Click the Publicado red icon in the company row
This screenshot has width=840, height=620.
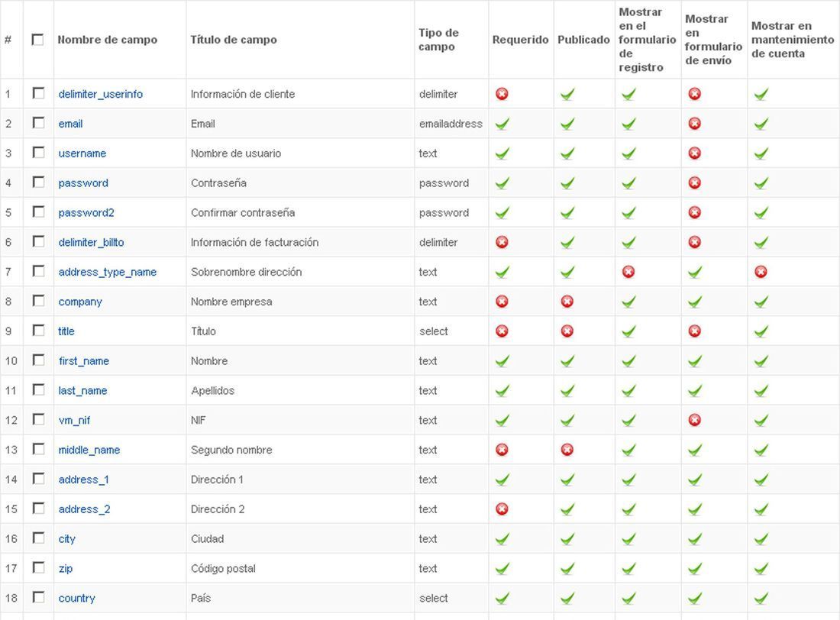[x=567, y=302]
